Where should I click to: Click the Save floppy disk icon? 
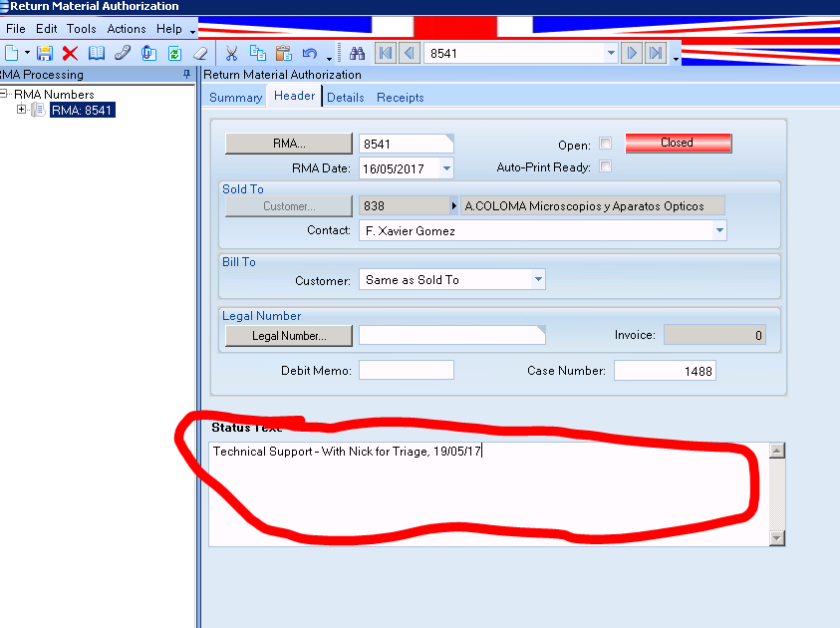pos(45,53)
